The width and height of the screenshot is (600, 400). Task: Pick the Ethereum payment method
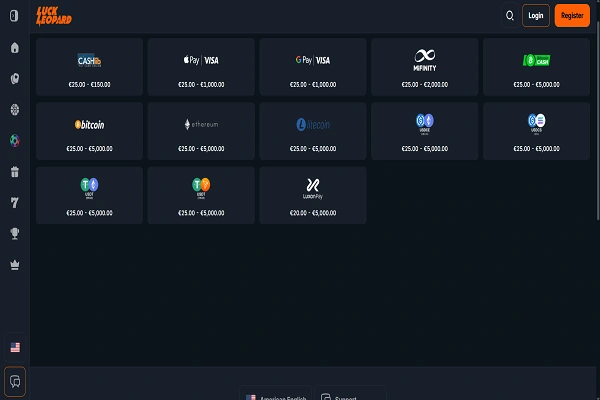(x=201, y=131)
